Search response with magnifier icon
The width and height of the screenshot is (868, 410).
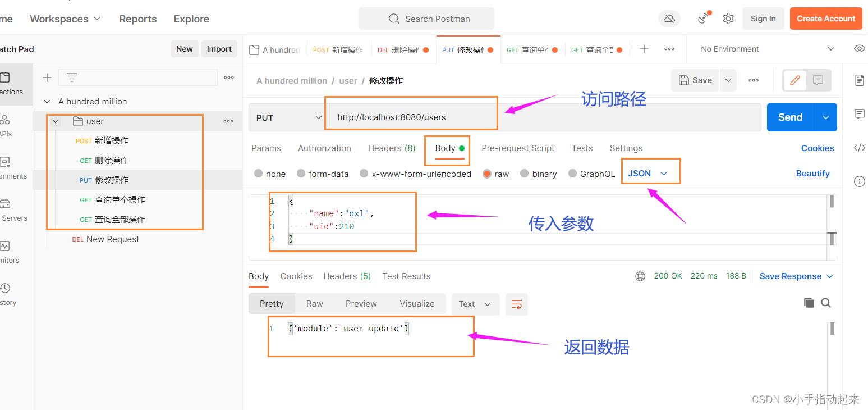pos(826,303)
